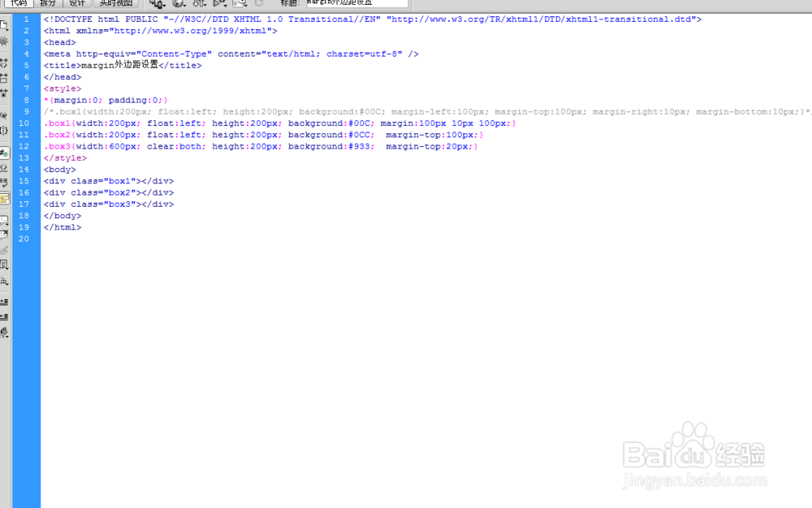
Task: Expand all collapsed code
Action: pos(4,93)
